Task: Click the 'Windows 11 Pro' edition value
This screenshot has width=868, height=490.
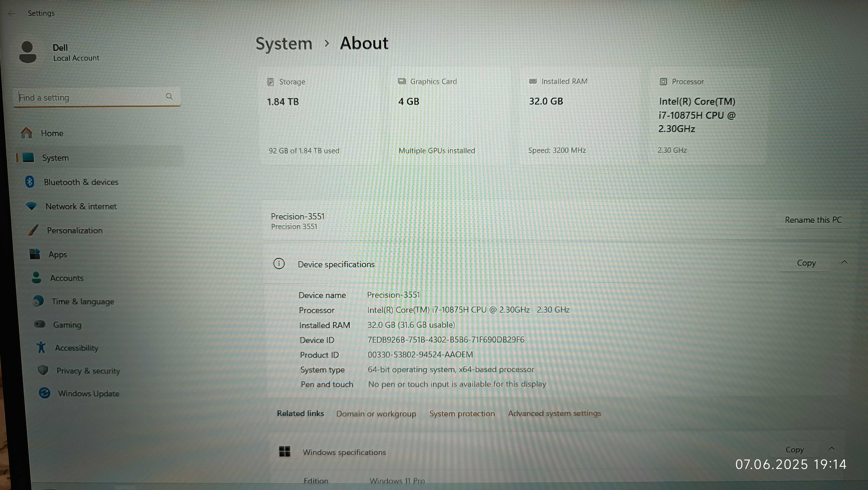Action: [x=397, y=481]
